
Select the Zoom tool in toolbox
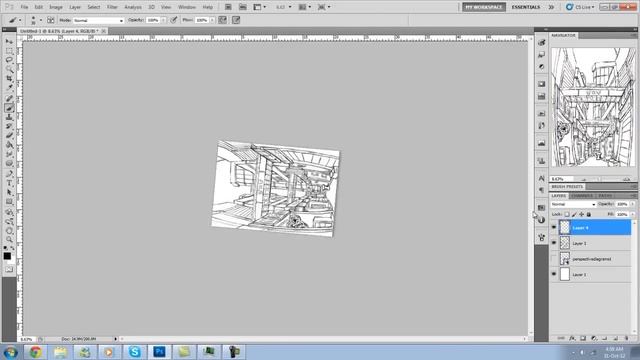click(x=9, y=240)
